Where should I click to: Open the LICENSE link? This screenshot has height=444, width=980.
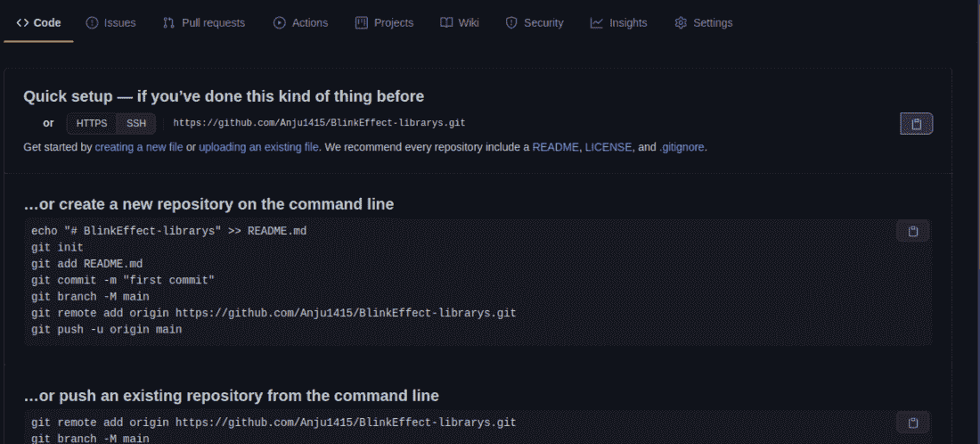[x=608, y=147]
